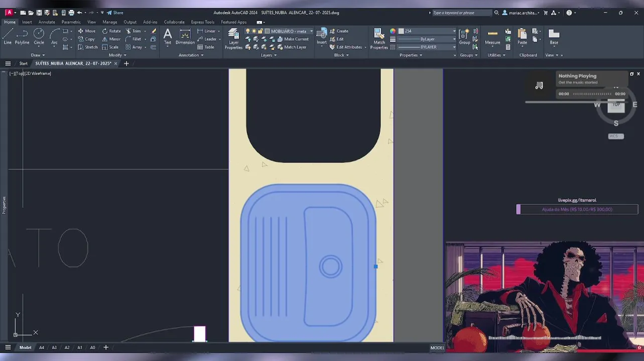Choose the Array tool
This screenshot has height=361, width=644.
(x=134, y=47)
